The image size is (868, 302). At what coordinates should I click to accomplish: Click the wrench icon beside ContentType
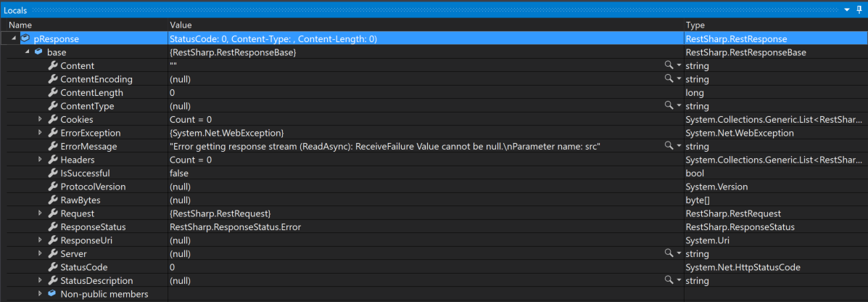[53, 106]
